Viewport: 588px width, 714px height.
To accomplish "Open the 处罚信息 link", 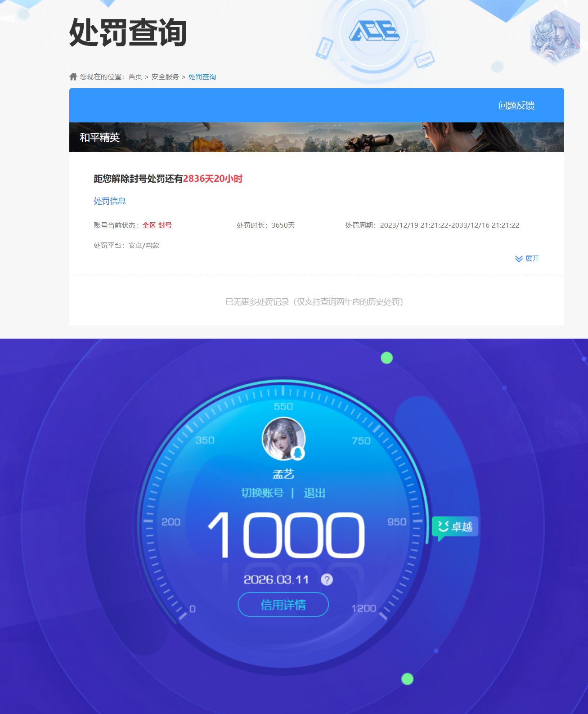I will [x=110, y=201].
